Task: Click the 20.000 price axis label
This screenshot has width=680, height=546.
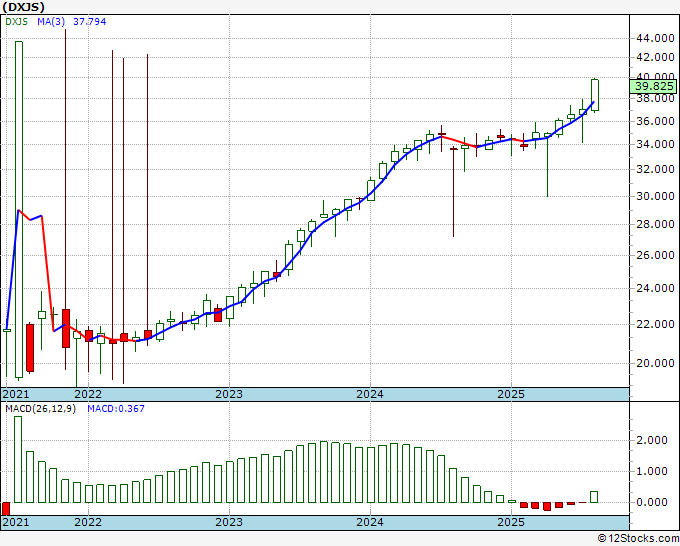Action: tap(654, 364)
